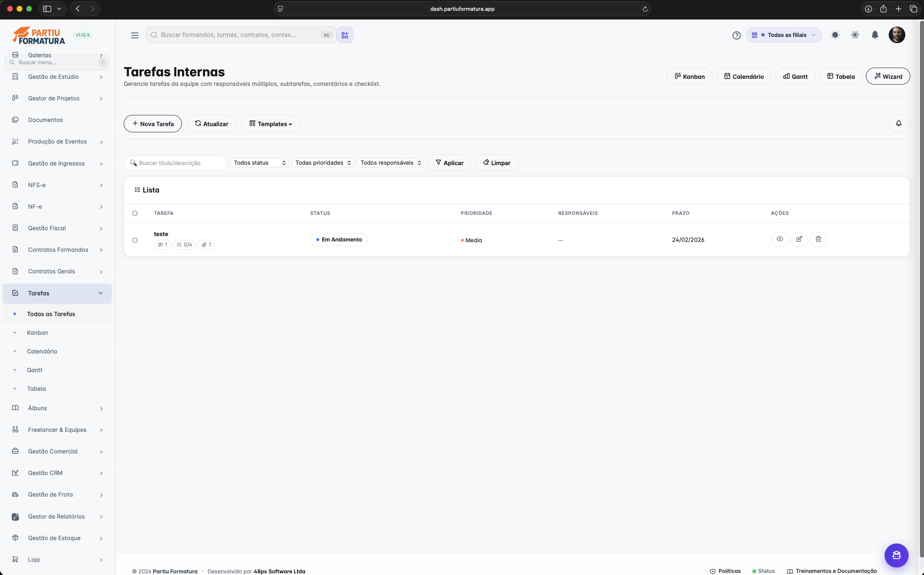Open the user profile avatar
Viewport: 924px width, 575px height.
coord(897,35)
